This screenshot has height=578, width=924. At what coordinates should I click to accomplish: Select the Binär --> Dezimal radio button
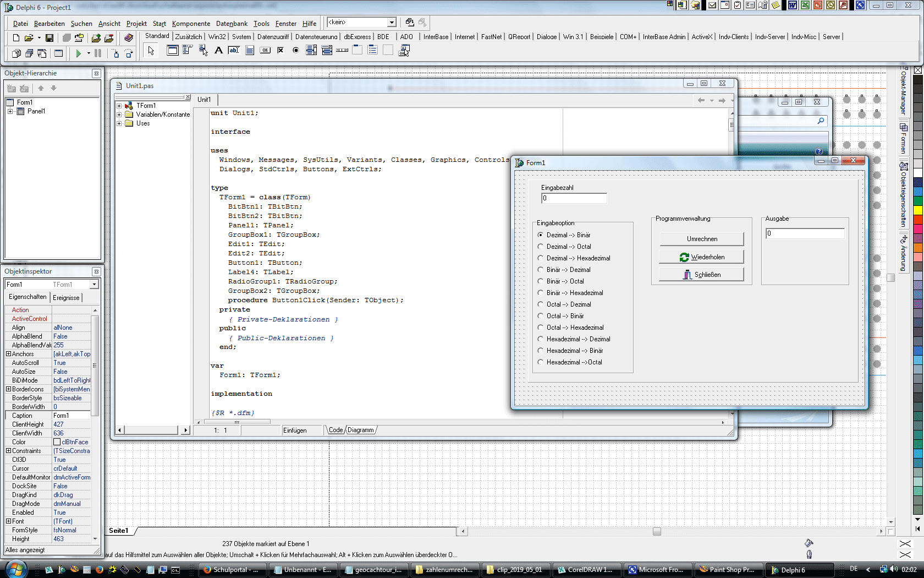[x=564, y=270]
